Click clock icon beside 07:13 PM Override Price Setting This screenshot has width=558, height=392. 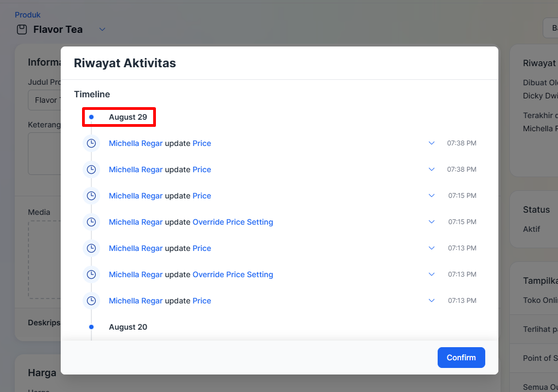point(91,274)
